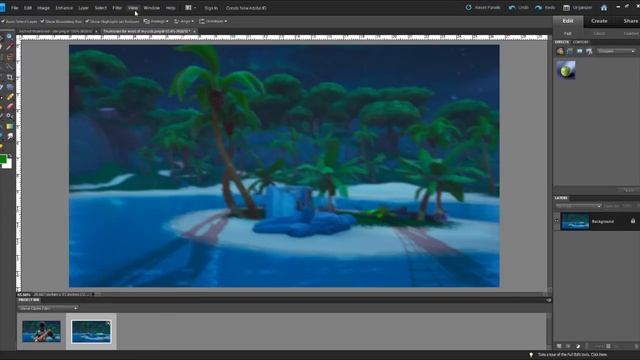640x360 pixels.
Task: Select the character thumbnail in Project Bin
Action: [x=41, y=331]
